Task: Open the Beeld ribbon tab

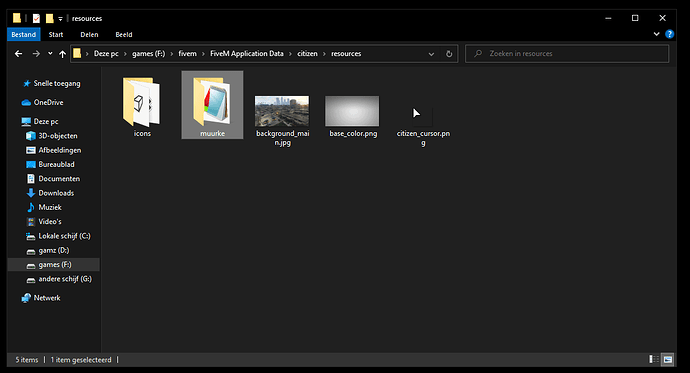Action: tap(124, 34)
